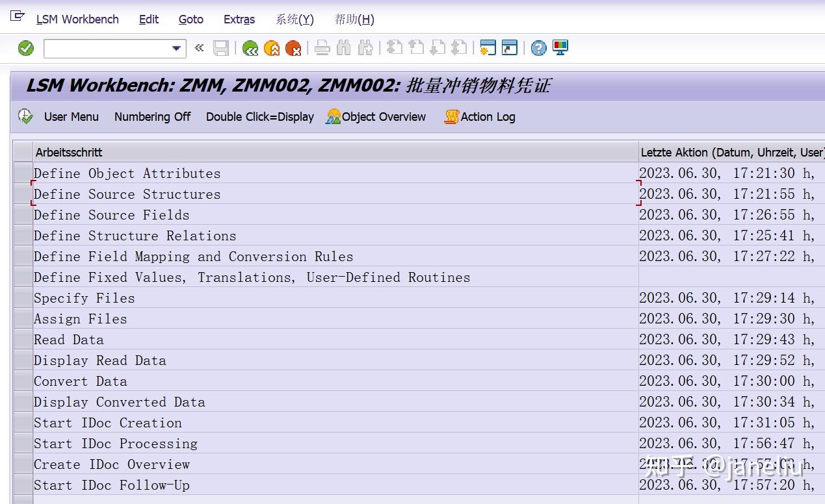Viewport: 825px width, 504px height.
Task: Click the row selector beside 'Specify Files'
Action: [x=23, y=297]
